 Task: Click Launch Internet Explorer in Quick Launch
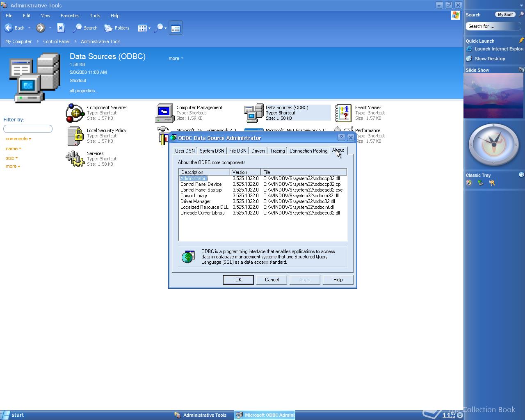[495, 49]
